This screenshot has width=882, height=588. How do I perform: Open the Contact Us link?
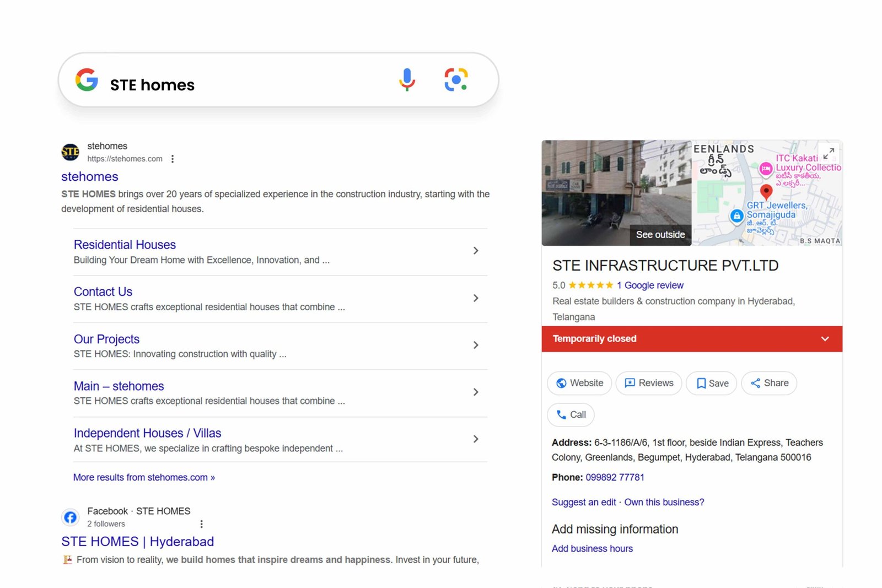pos(103,292)
